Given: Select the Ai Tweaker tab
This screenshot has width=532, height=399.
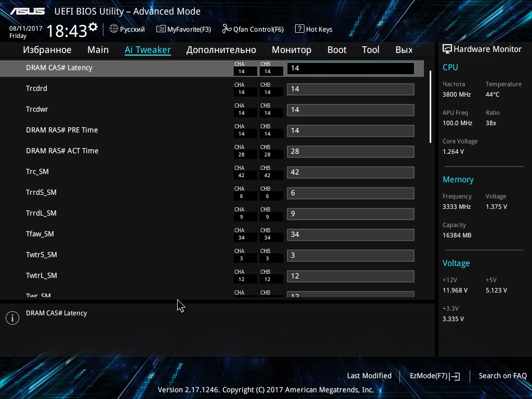Looking at the screenshot, I should (148, 50).
